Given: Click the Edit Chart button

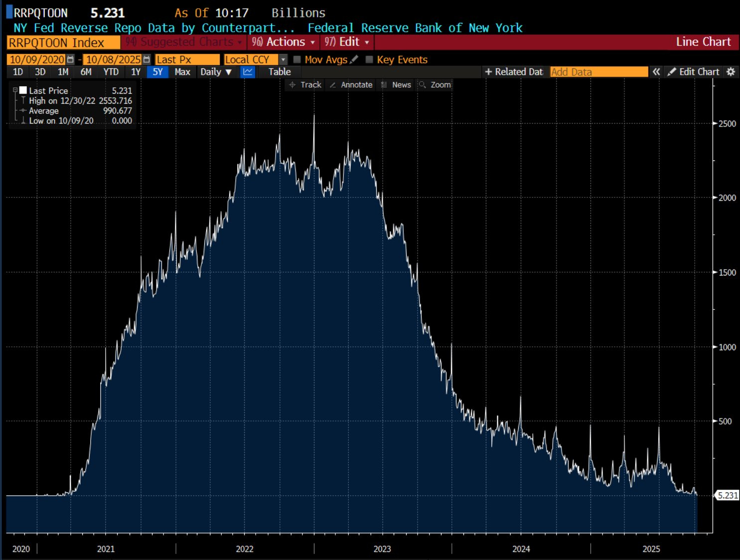Looking at the screenshot, I should (693, 72).
